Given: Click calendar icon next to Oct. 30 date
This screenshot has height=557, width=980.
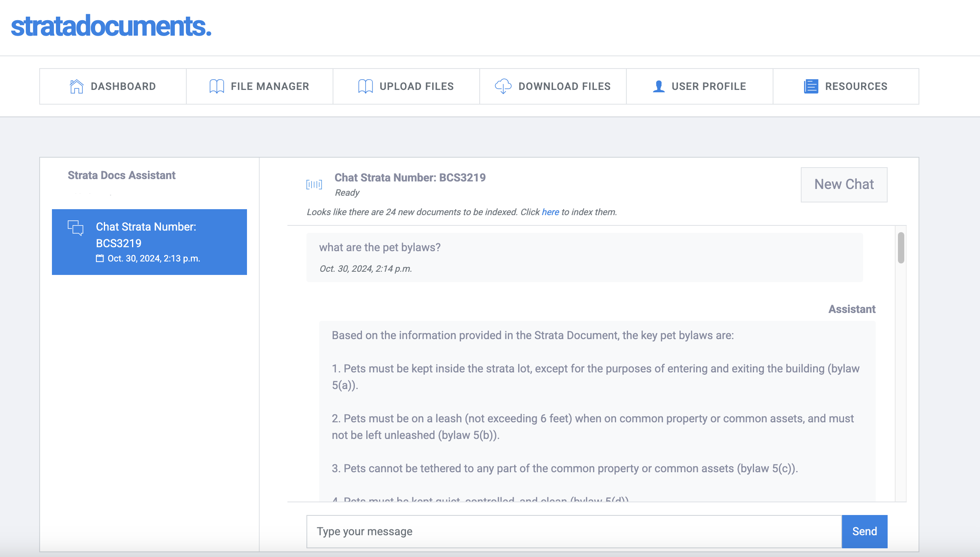Looking at the screenshot, I should [100, 258].
